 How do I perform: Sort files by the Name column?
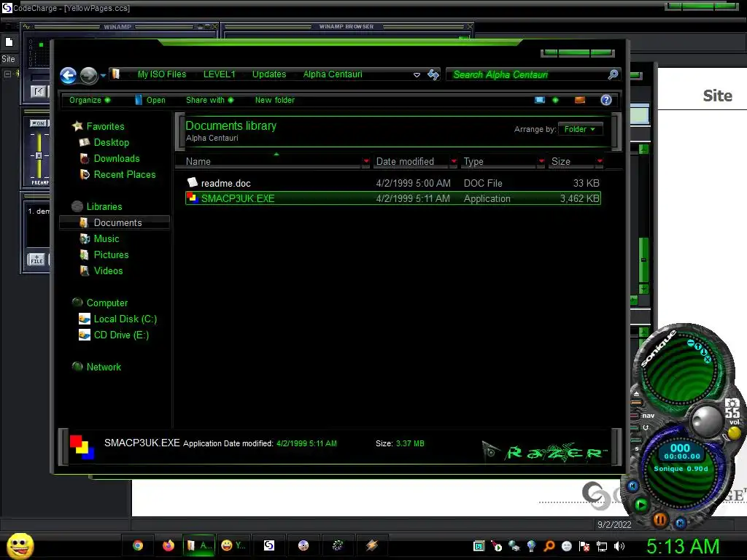tap(198, 161)
